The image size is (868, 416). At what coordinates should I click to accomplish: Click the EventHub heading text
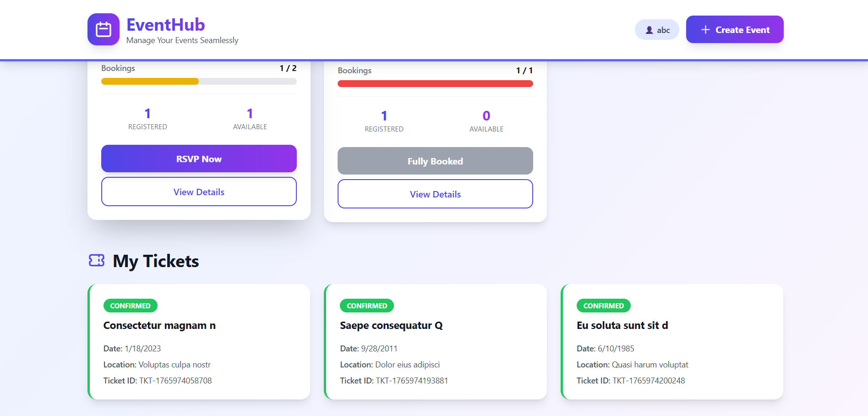coord(165,25)
